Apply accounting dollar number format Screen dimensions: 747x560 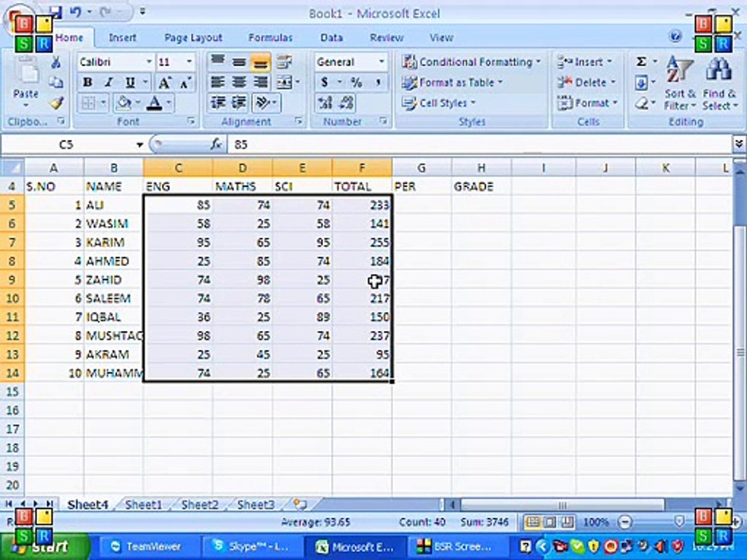click(x=325, y=82)
